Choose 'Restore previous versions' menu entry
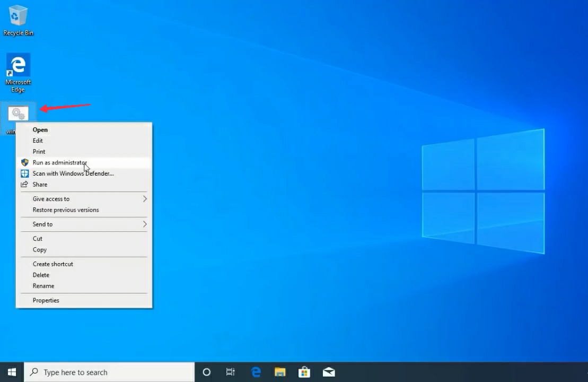The height and width of the screenshot is (382, 588). pos(66,210)
